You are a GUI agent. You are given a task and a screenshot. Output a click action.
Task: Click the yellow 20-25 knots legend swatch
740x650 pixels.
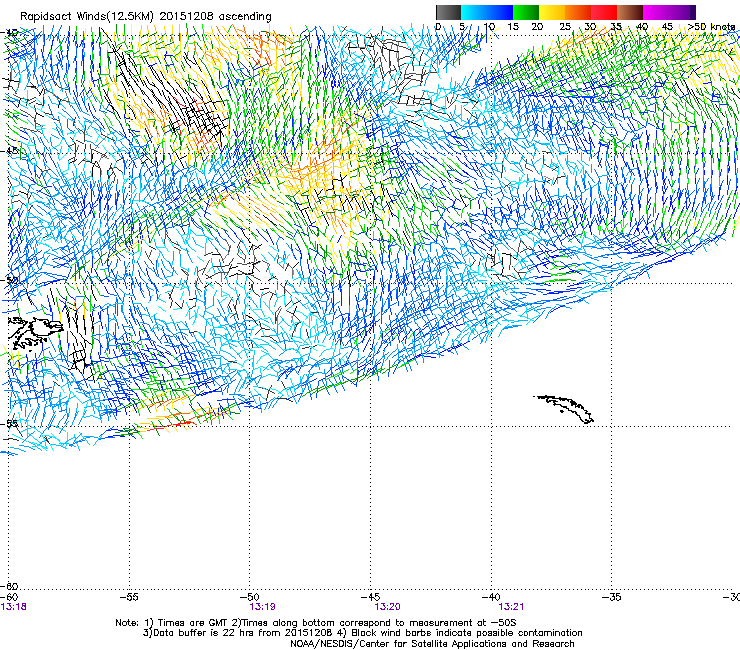click(552, 12)
